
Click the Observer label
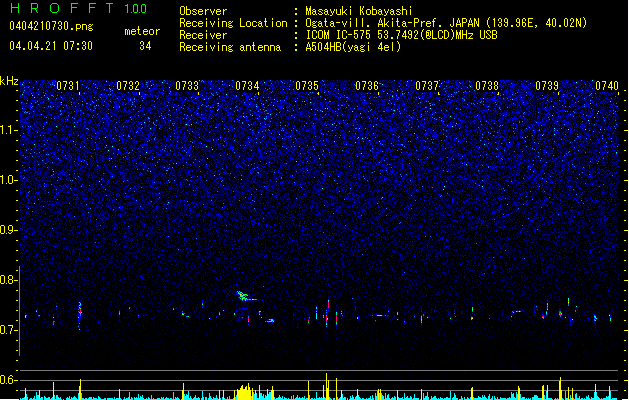pyautogui.click(x=203, y=11)
